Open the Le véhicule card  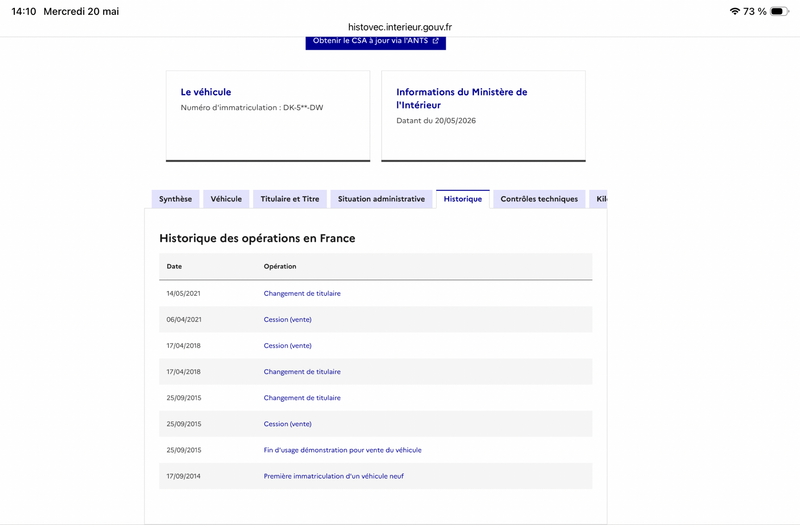(268, 116)
